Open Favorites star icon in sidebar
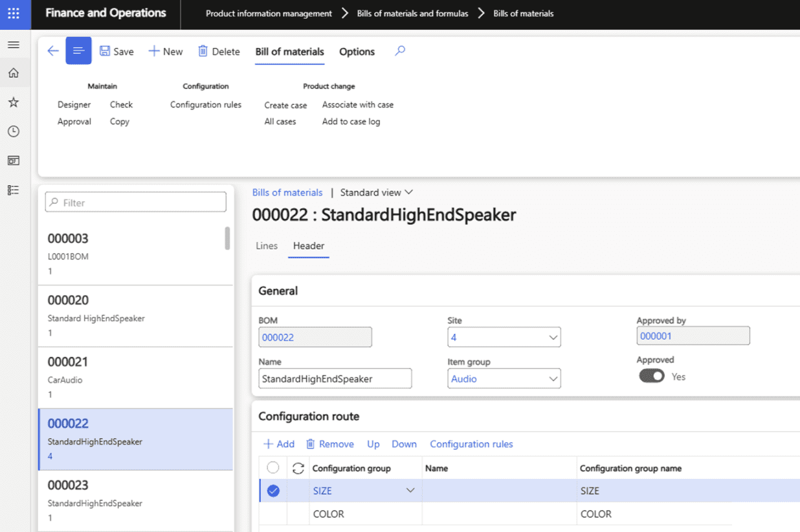Viewport: 800px width, 532px height. (14, 102)
